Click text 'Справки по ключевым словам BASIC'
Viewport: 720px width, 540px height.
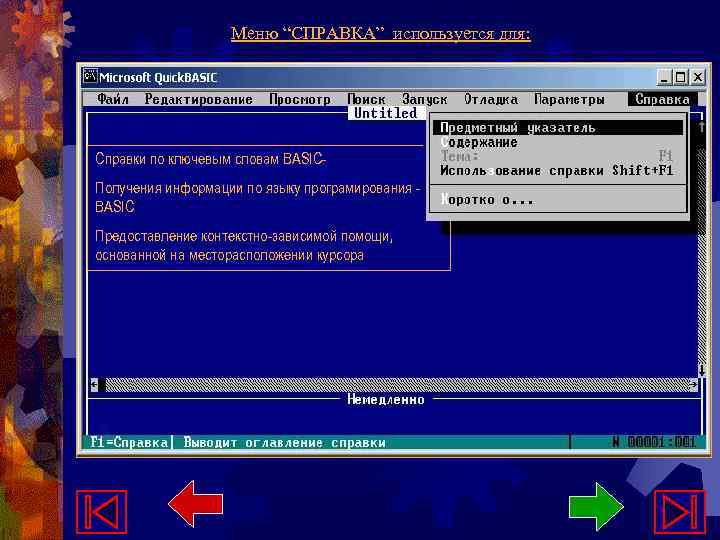[x=210, y=159]
